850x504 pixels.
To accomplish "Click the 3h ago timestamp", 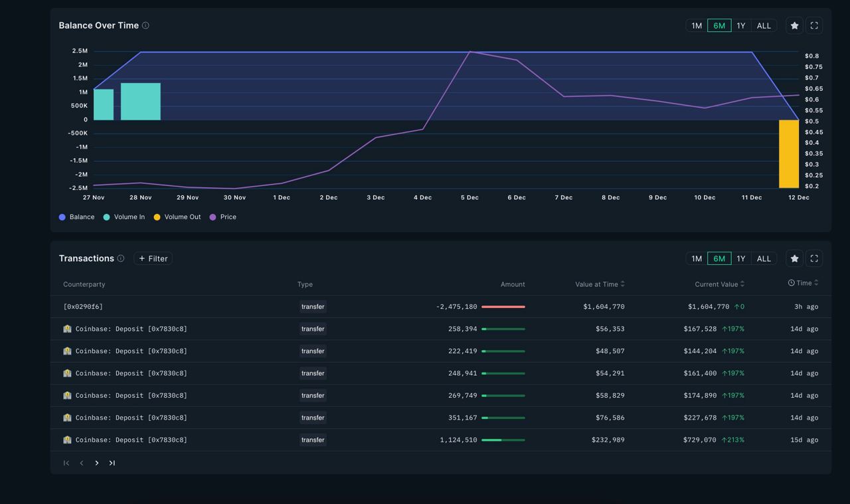I will point(806,307).
